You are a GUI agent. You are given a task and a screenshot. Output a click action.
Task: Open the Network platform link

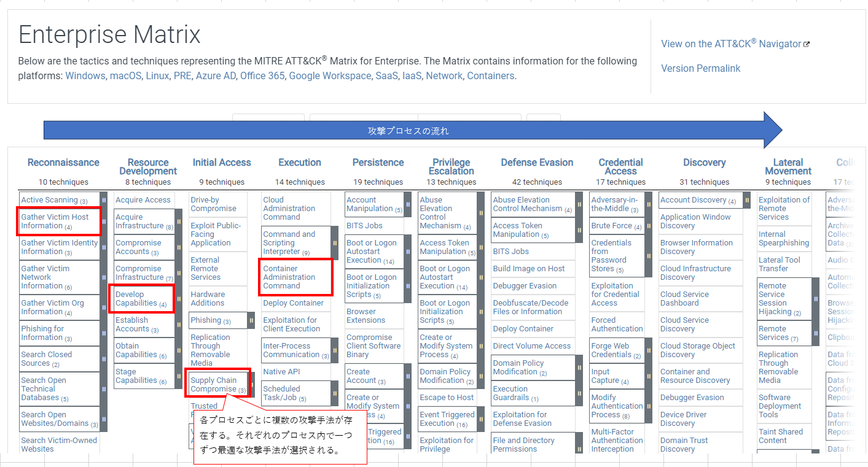point(444,75)
